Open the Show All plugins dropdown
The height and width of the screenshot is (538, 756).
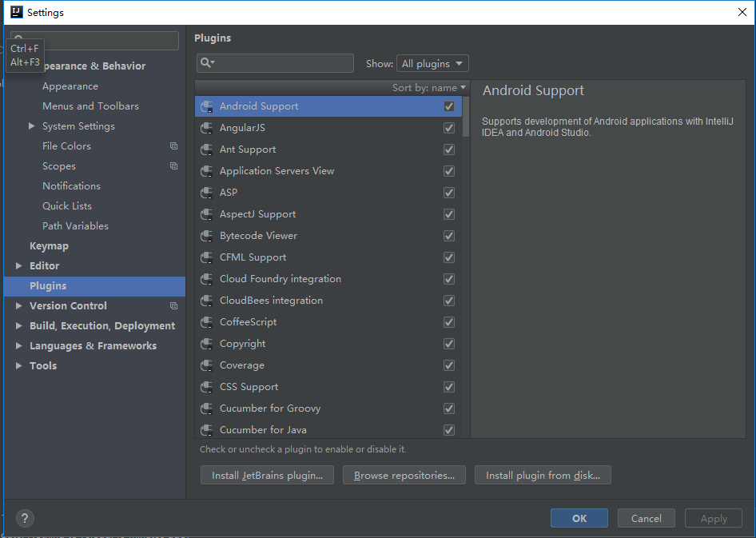pyautogui.click(x=432, y=64)
